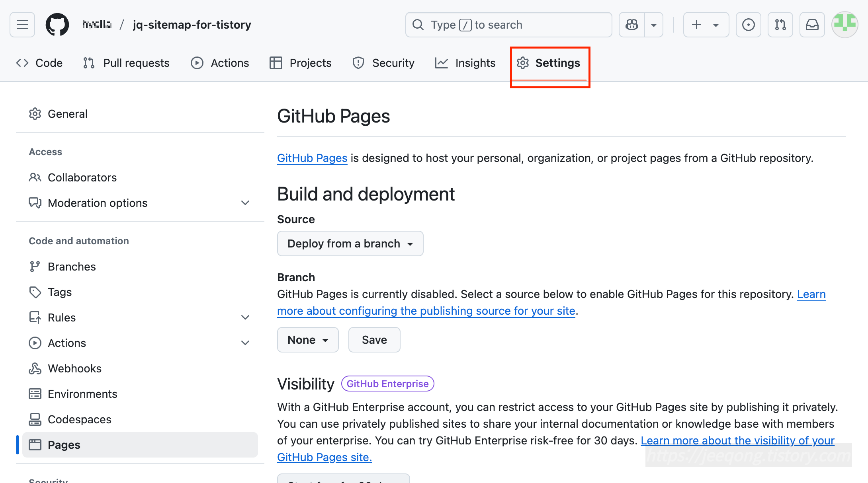Open the notifications inbox icon
The width and height of the screenshot is (868, 483).
pyautogui.click(x=812, y=25)
